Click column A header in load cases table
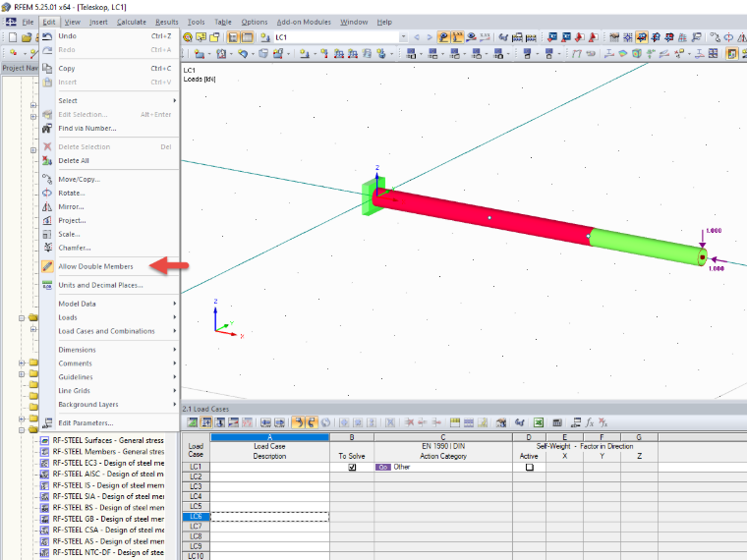 click(269, 437)
